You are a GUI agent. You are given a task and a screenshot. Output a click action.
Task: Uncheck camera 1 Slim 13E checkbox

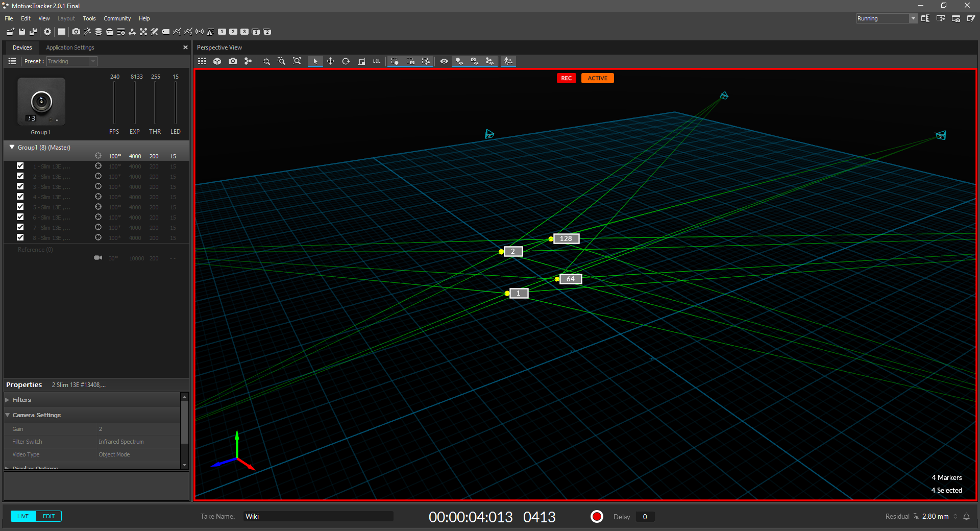[20, 166]
